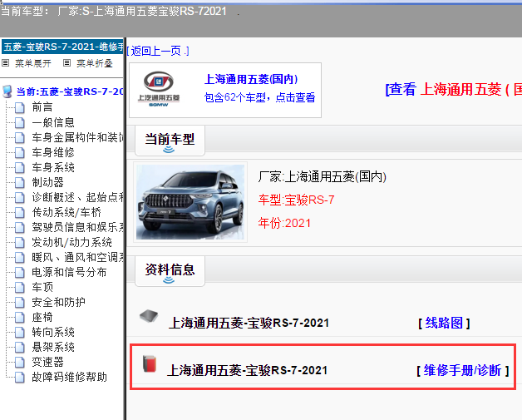Open the 制动器 section
Image resolution: width=522 pixels, height=420 pixels.
coord(47,182)
